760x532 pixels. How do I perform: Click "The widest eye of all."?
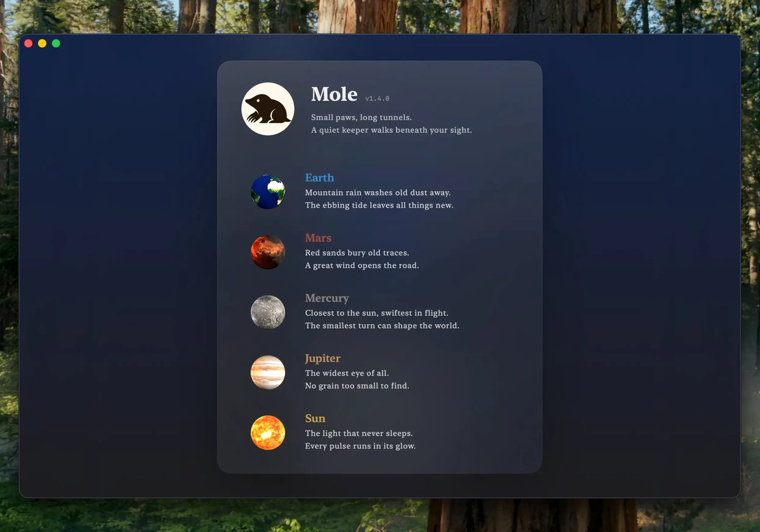pyautogui.click(x=347, y=373)
